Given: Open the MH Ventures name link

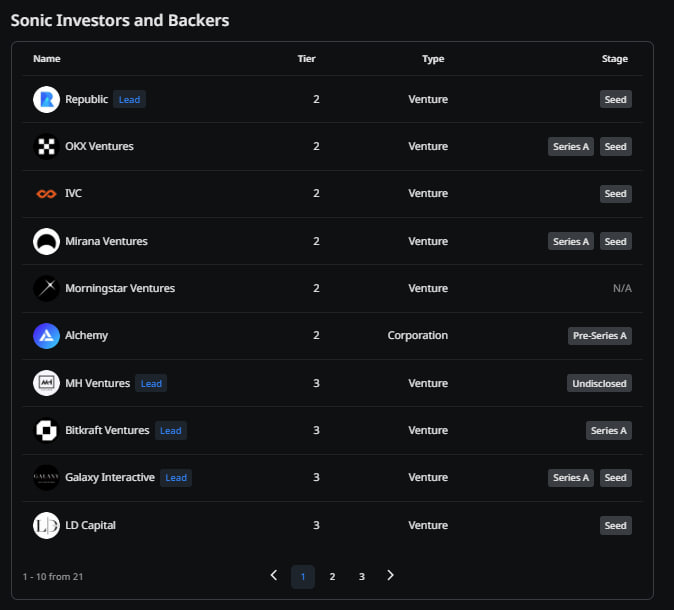Looking at the screenshot, I should (x=98, y=383).
